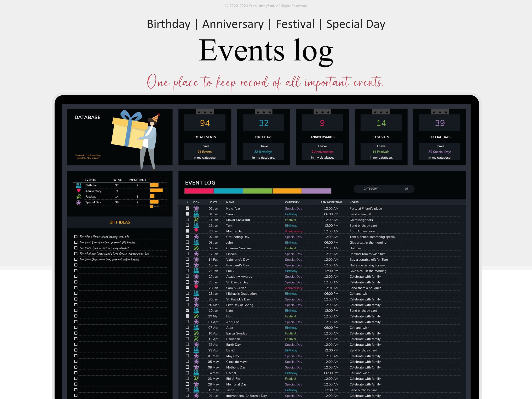The width and height of the screenshot is (532, 399).
Task: Click the Festival party popper in summary table
Action: coord(79,197)
